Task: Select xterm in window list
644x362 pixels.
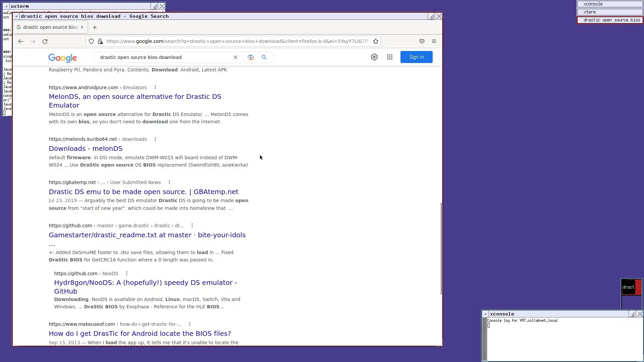Action: [610, 12]
